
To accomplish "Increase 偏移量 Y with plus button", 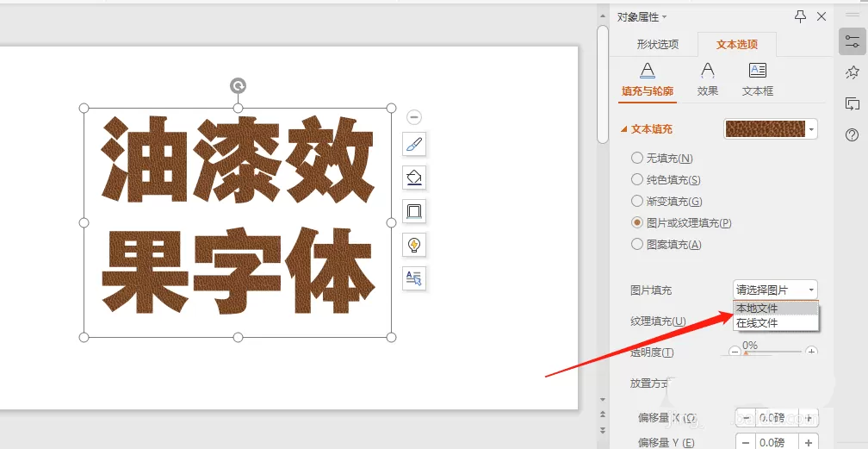I will [x=809, y=442].
